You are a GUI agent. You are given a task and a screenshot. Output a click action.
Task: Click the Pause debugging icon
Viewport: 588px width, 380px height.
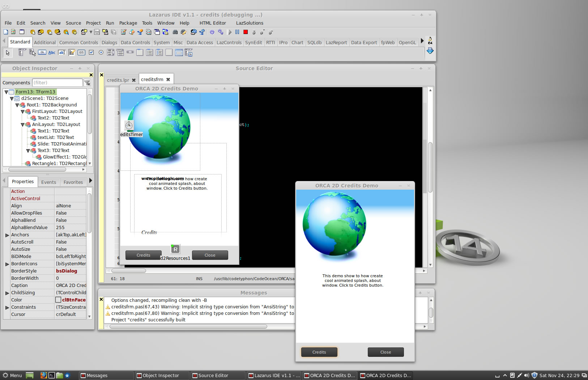237,32
